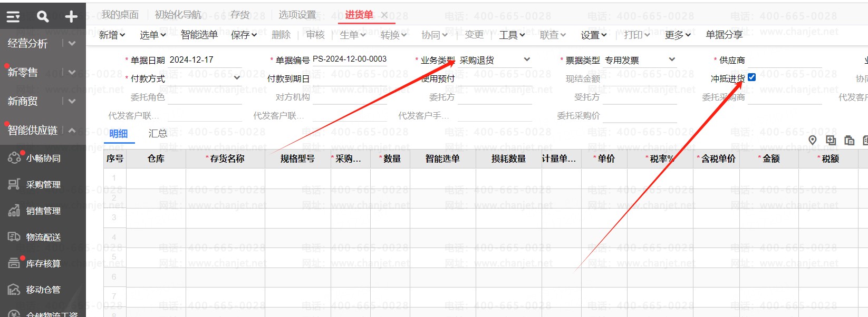This screenshot has width=868, height=317.
Task: Expand the 新商贸 sidebar section
Action: (72, 101)
